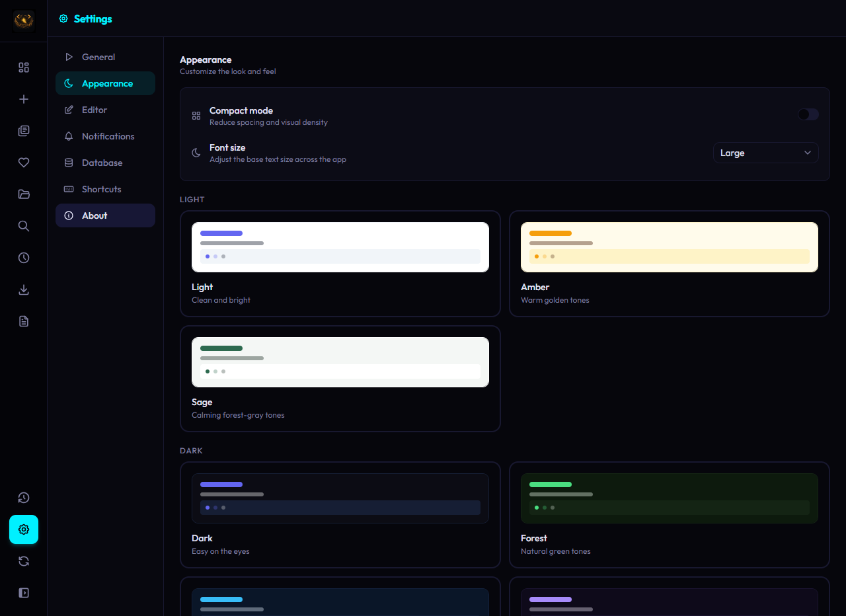The height and width of the screenshot is (616, 846).
Task: Click the highlighted settings gear icon
Action: pyautogui.click(x=24, y=529)
